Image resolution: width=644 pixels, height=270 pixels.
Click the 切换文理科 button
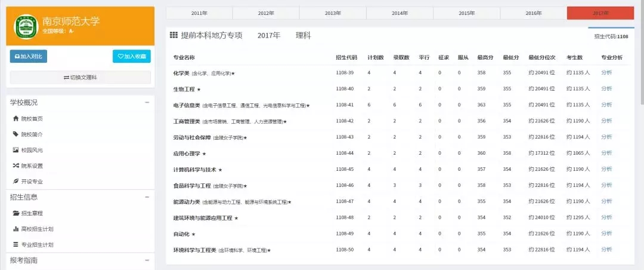[x=80, y=78]
